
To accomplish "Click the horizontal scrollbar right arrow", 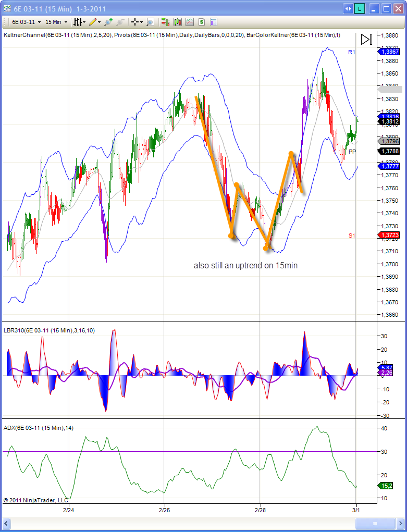I will tap(400, 523).
